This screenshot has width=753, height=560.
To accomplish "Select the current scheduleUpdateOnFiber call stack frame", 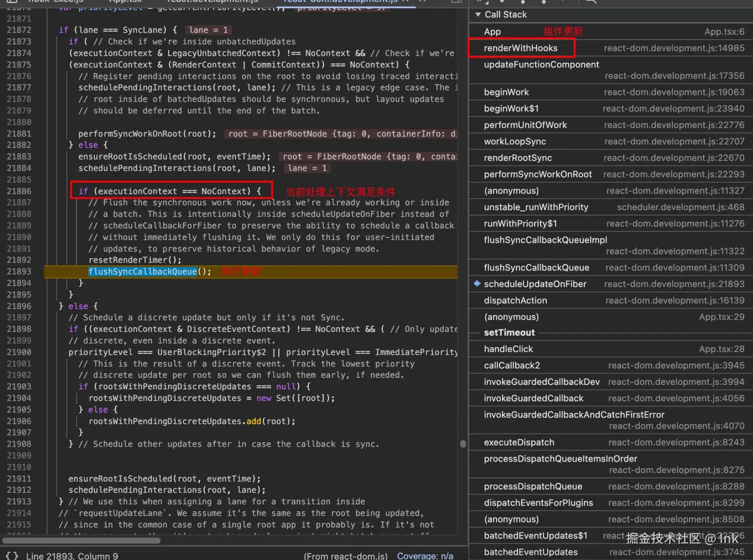I will 610,284.
